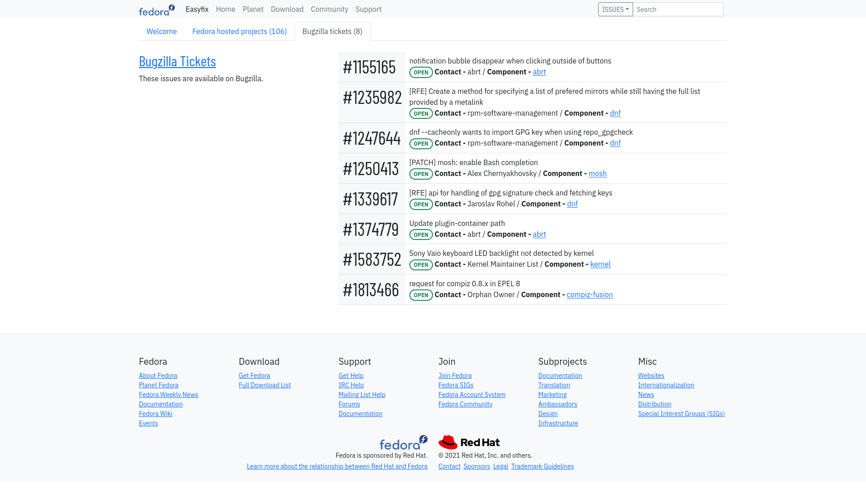The width and height of the screenshot is (866, 504).
Task: Open the abrt component link for ticket #1374779
Action: 539,234
